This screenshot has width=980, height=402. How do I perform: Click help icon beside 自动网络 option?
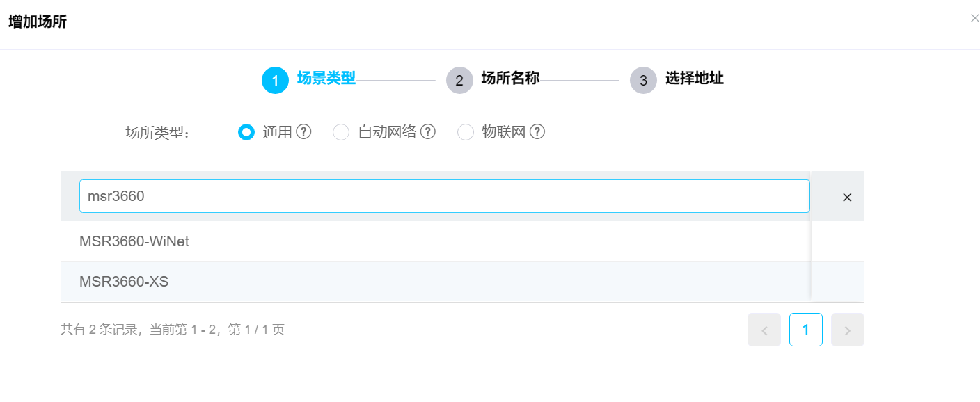[x=428, y=132]
